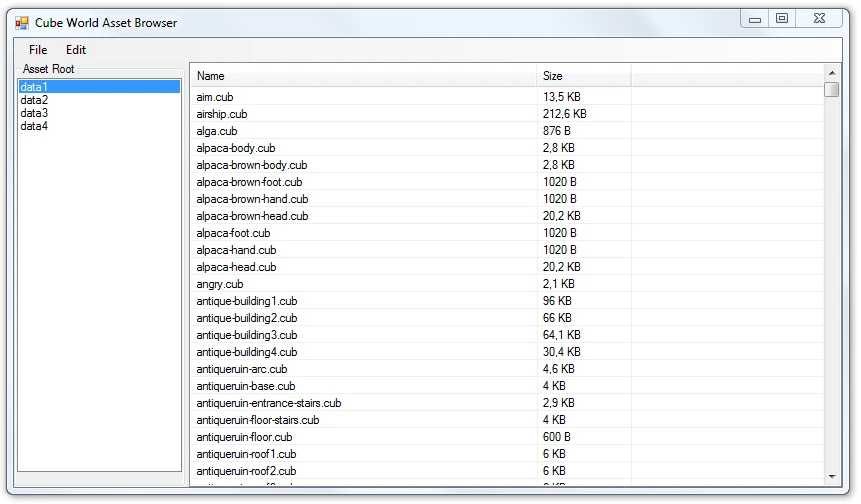Viewport: 861px width, 504px height.
Task: Select the antique-building2.cub file
Action: (247, 318)
